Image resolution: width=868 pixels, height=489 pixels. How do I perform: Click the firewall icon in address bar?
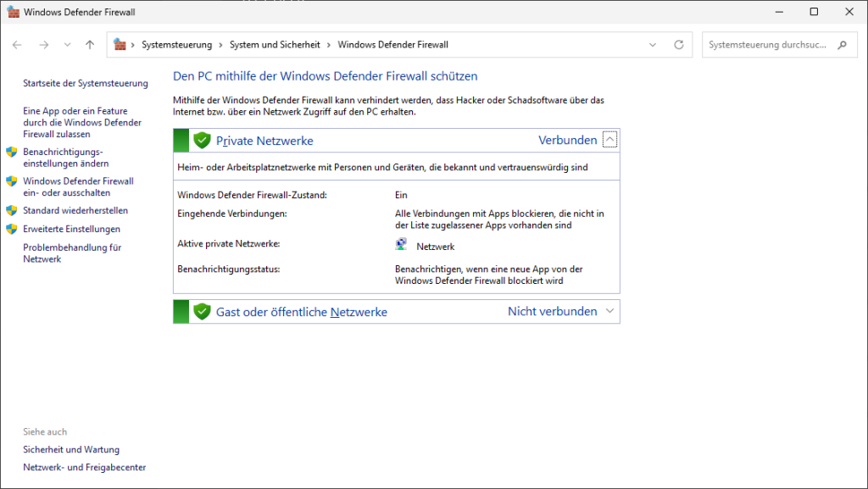pos(120,44)
